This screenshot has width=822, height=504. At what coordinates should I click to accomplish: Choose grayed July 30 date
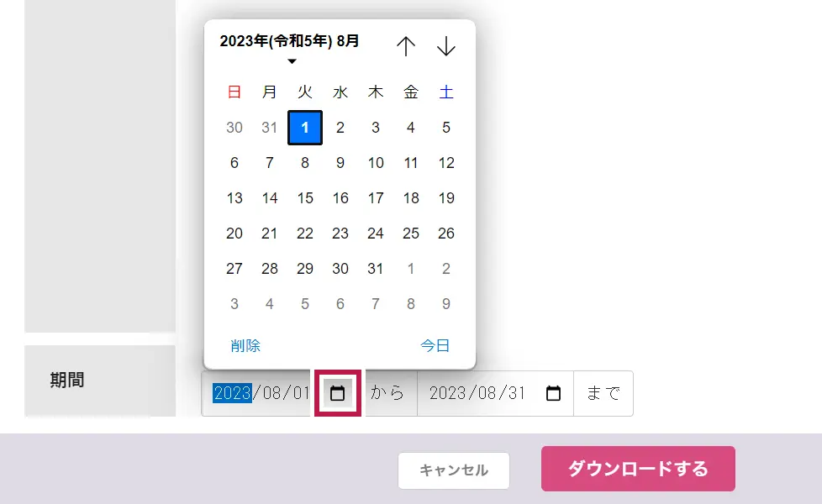[234, 128]
